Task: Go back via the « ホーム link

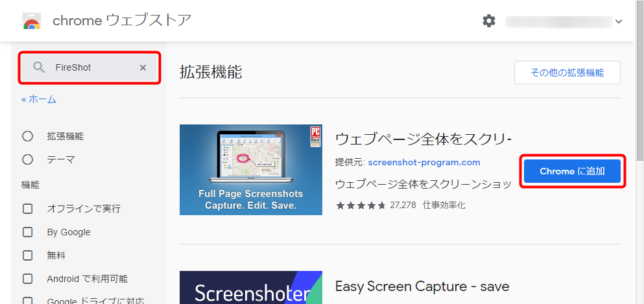Action: click(x=39, y=99)
